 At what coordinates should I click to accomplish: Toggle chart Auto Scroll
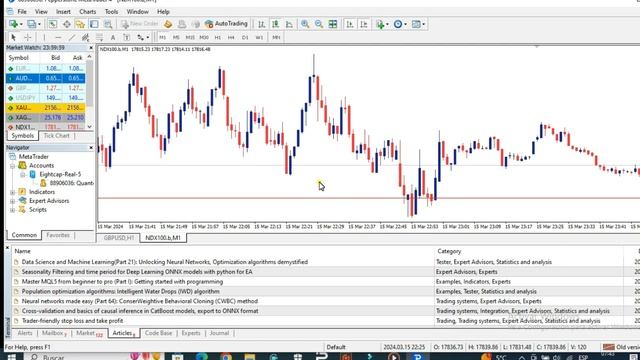[350, 24]
